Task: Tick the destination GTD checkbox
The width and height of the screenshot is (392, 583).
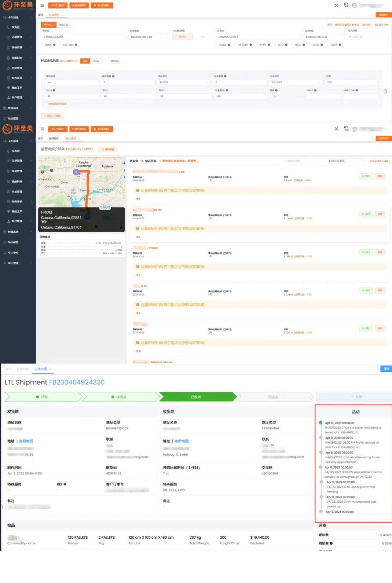Action: tap(275, 45)
